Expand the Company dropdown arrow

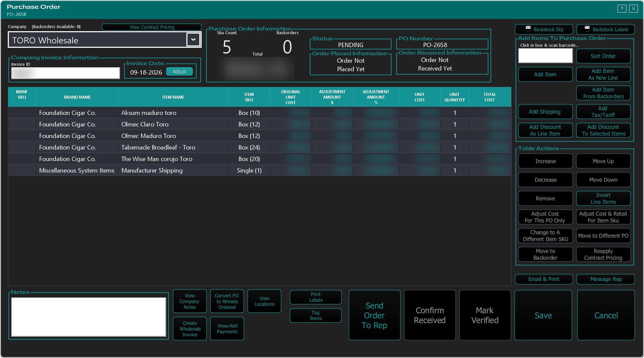pos(193,40)
